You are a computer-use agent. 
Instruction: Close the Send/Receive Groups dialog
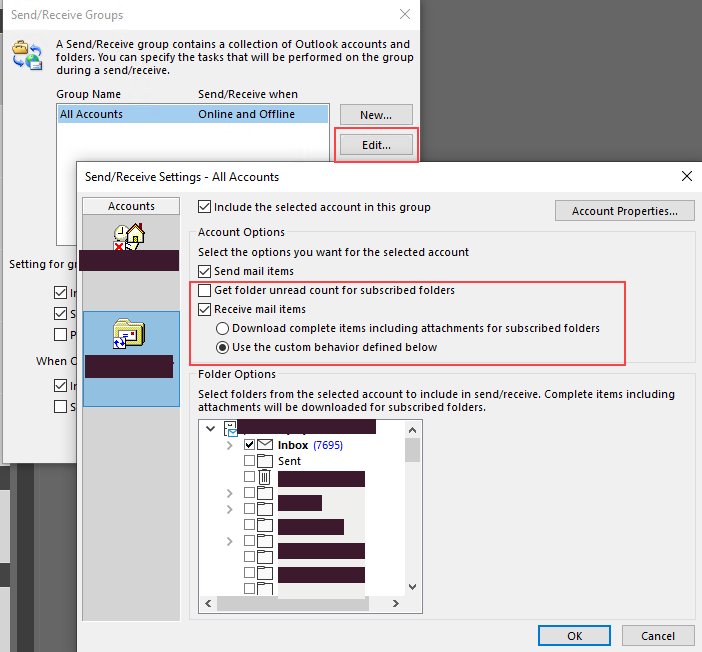click(405, 14)
